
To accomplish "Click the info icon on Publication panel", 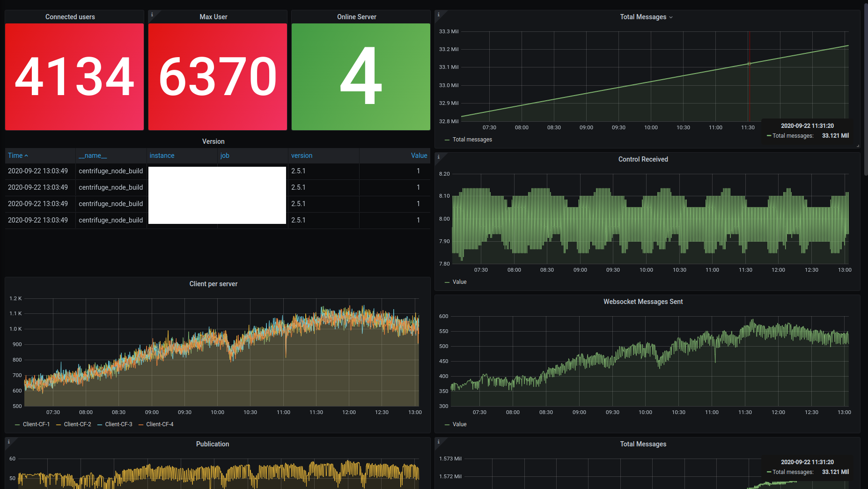I will point(9,442).
